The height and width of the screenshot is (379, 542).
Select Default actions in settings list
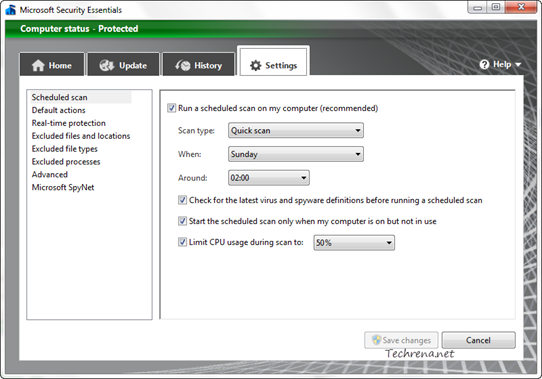coord(58,110)
